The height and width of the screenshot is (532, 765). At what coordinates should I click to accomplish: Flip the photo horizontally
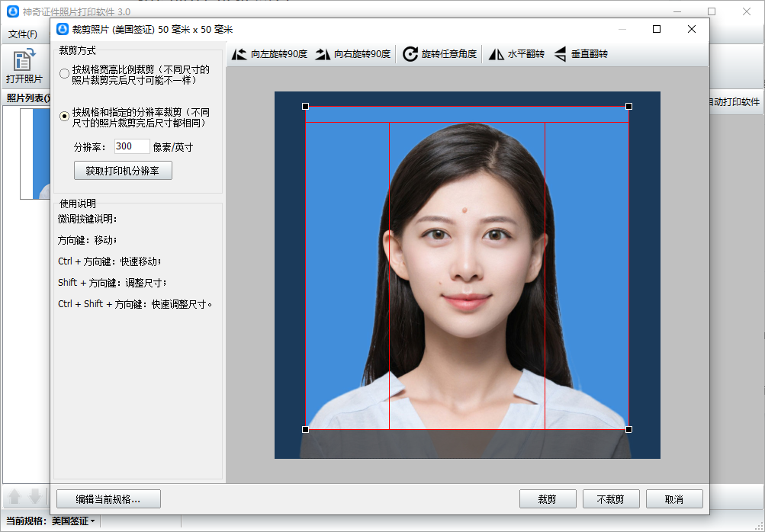pos(516,54)
